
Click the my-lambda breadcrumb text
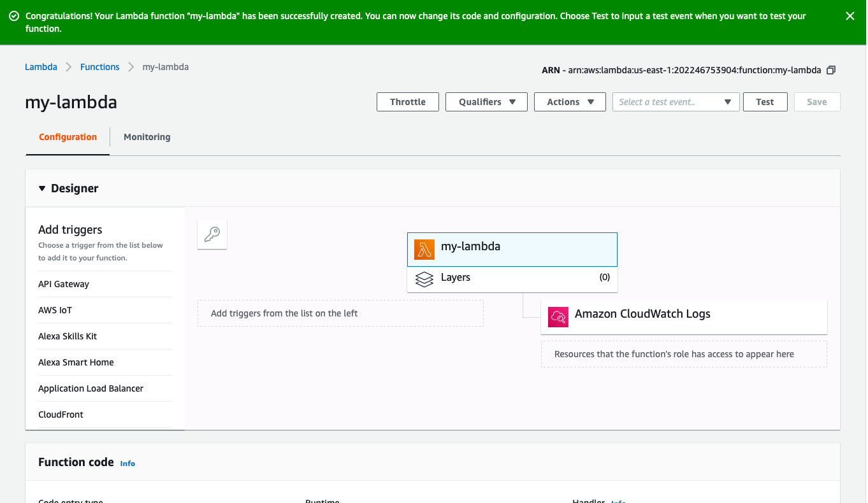click(x=166, y=67)
